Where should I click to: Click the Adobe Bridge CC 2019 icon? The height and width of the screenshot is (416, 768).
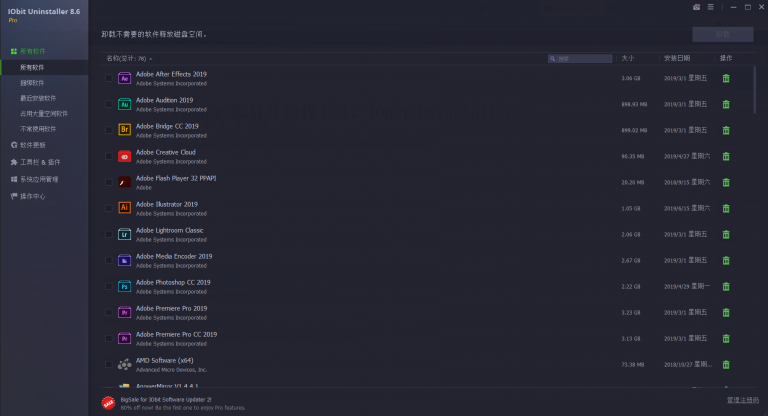click(124, 130)
